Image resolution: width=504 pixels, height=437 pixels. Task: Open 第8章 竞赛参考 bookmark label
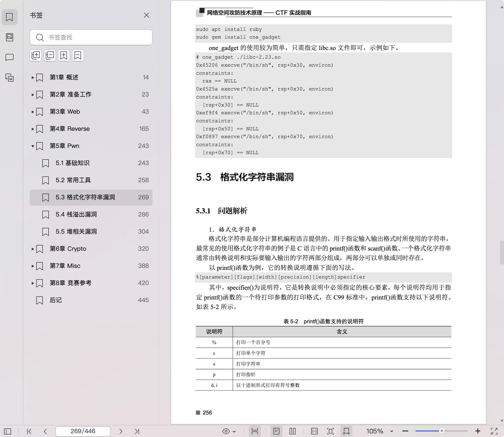coord(70,283)
